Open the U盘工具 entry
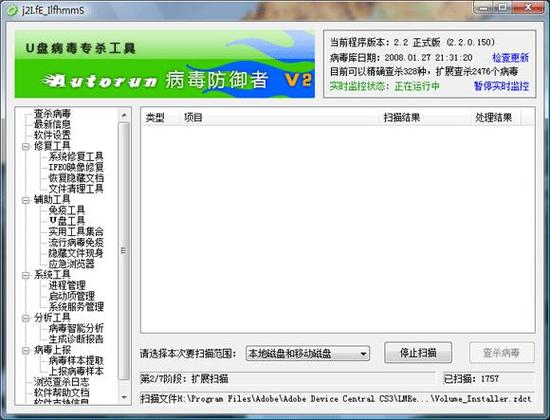This screenshot has height=420, width=550. pos(67,221)
